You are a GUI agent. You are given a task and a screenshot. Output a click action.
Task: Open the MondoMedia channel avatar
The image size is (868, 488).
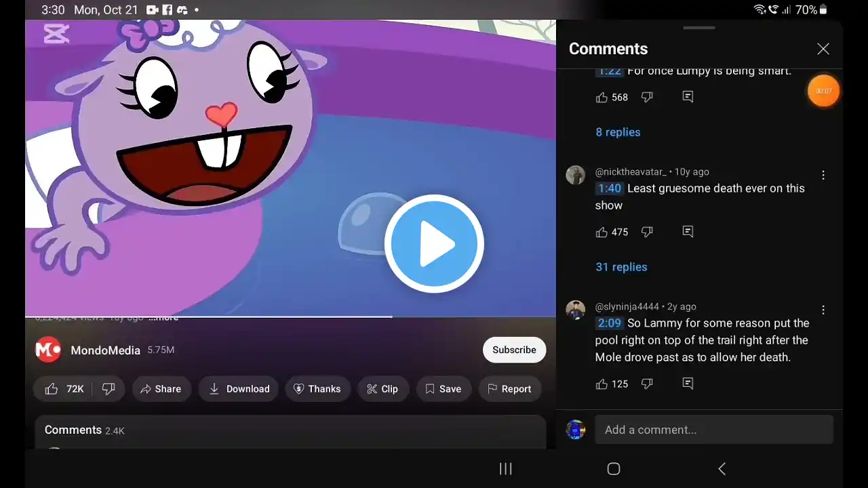(48, 350)
